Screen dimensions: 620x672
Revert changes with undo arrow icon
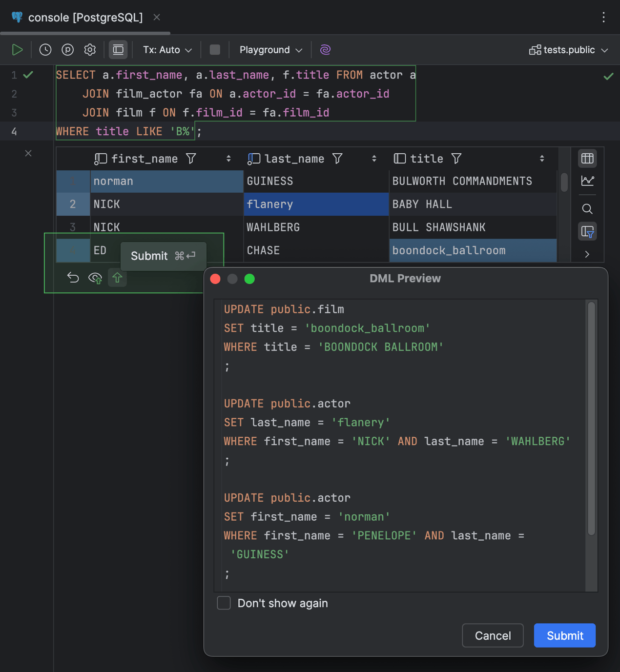pyautogui.click(x=73, y=278)
